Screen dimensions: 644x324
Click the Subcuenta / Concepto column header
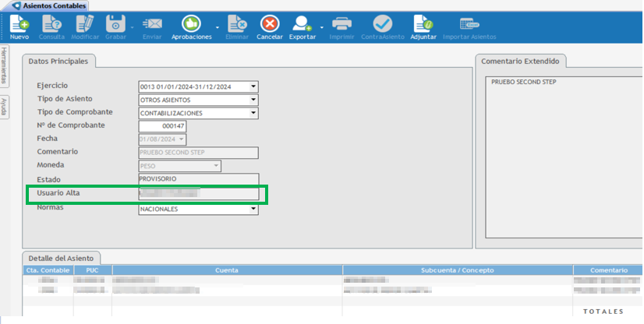click(458, 270)
